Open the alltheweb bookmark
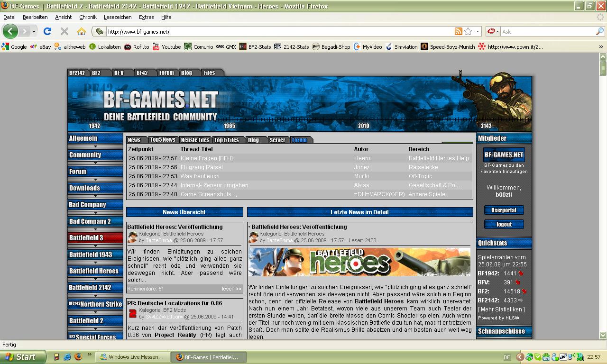 pyautogui.click(x=70, y=46)
